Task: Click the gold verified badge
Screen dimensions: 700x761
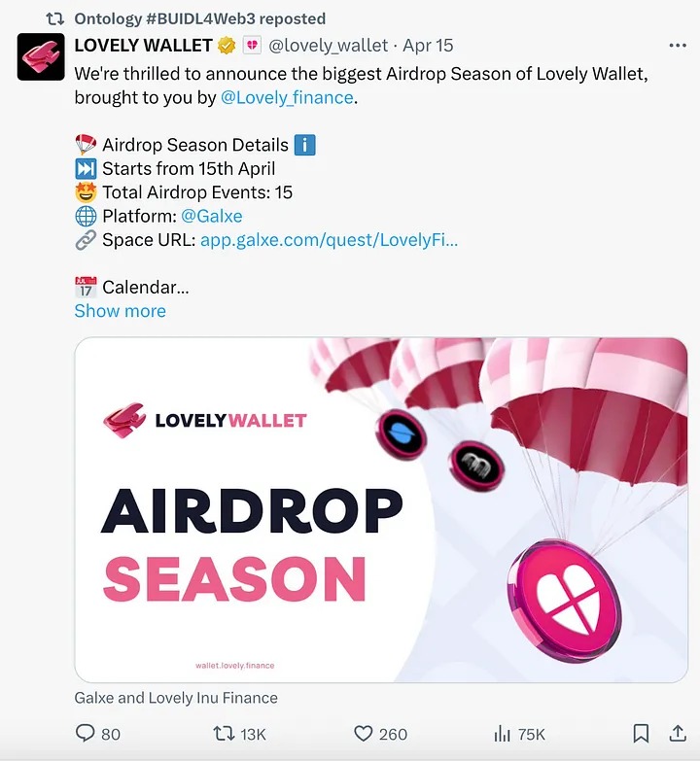Action: 227,46
